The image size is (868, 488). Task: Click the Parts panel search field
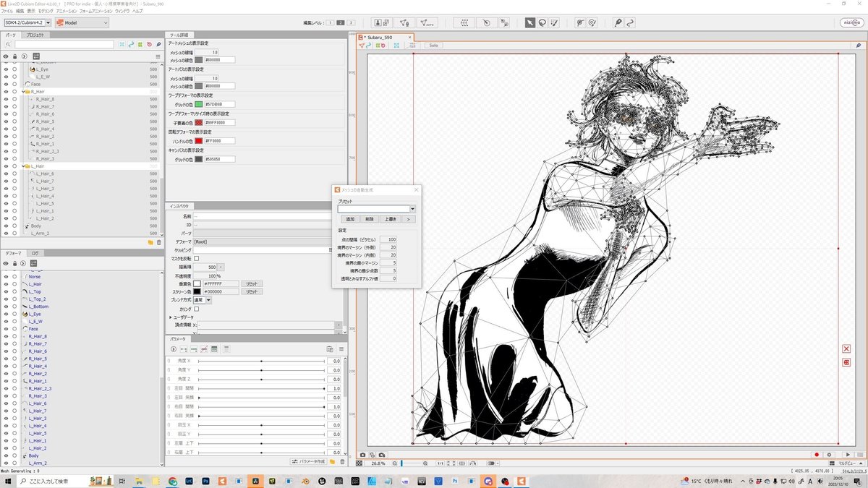coord(64,45)
